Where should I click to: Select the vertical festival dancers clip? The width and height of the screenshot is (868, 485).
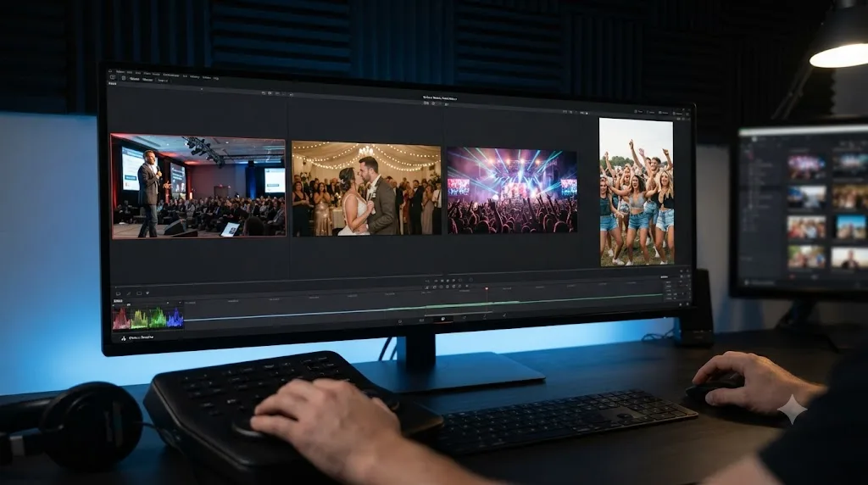click(636, 192)
